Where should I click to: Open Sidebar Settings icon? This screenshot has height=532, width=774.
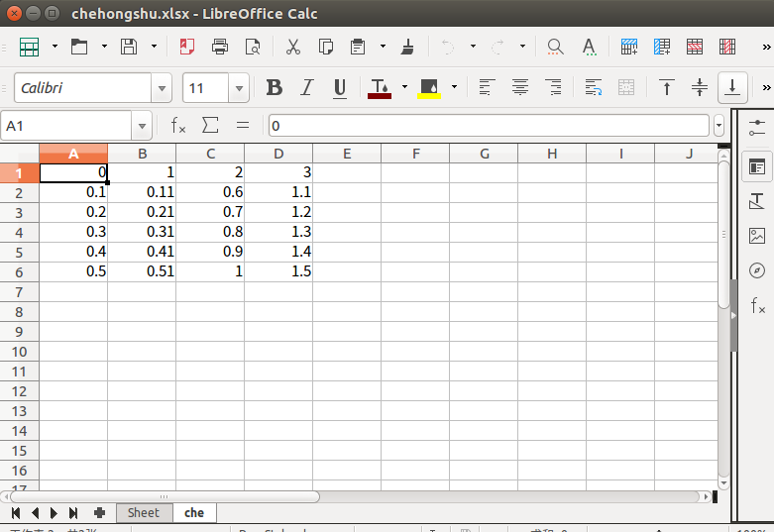point(757,128)
